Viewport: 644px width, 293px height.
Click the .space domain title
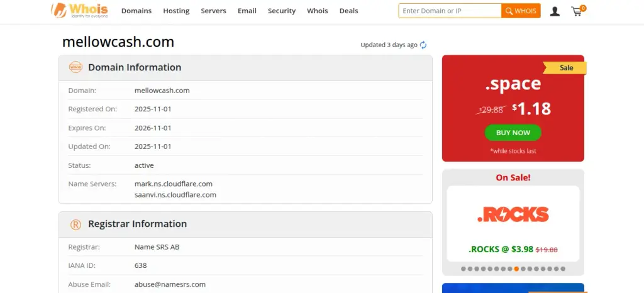[513, 84]
